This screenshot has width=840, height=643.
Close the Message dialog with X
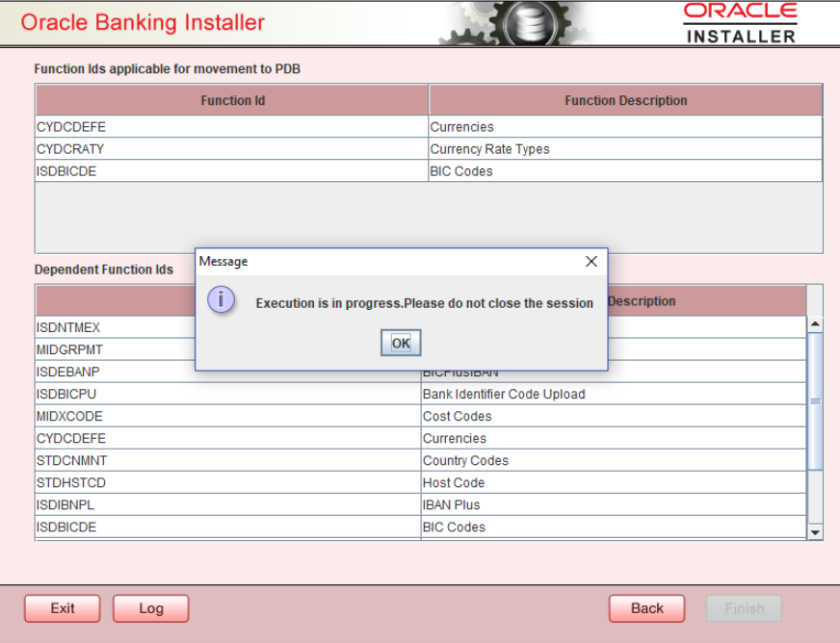pyautogui.click(x=591, y=261)
